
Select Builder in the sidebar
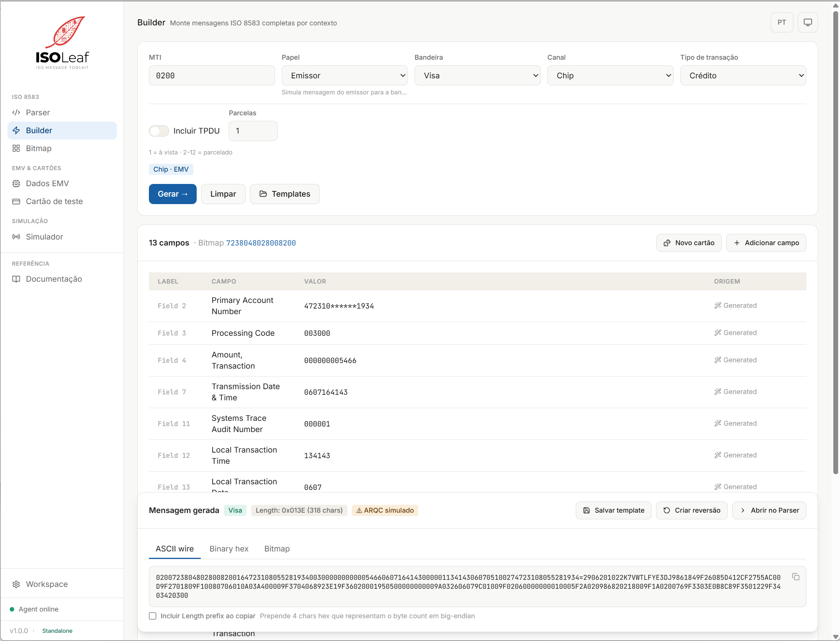point(62,131)
